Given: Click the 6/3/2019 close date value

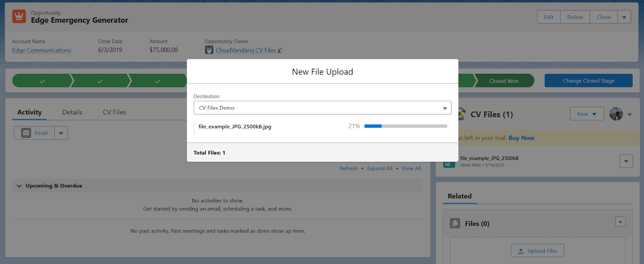Looking at the screenshot, I should [x=110, y=50].
